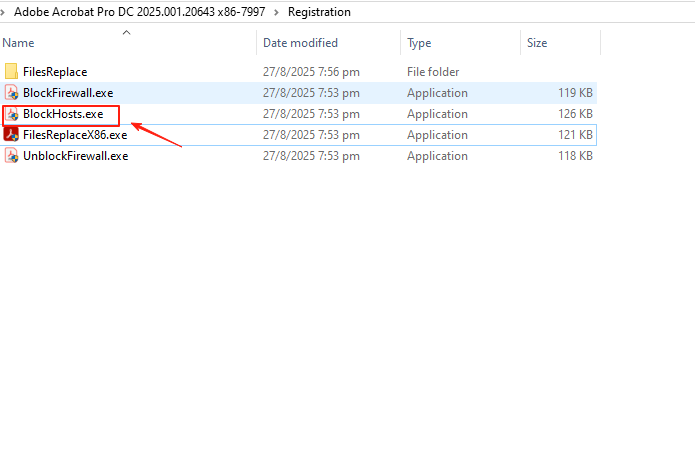
Task: Select the FilesReplace folder icon
Action: (12, 72)
